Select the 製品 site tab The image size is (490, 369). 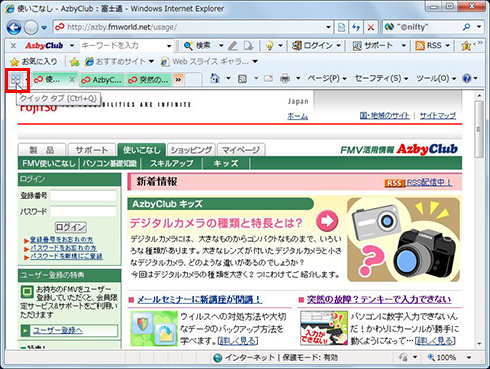pyautogui.click(x=42, y=150)
